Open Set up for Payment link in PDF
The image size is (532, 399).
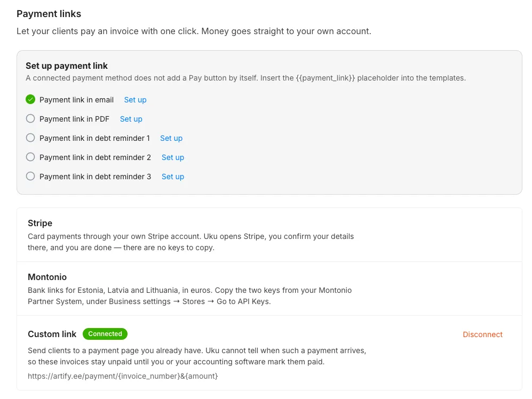[x=131, y=119]
